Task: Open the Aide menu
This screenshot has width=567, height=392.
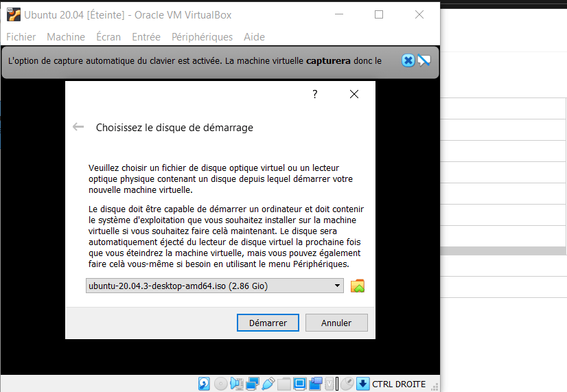Action: click(254, 37)
